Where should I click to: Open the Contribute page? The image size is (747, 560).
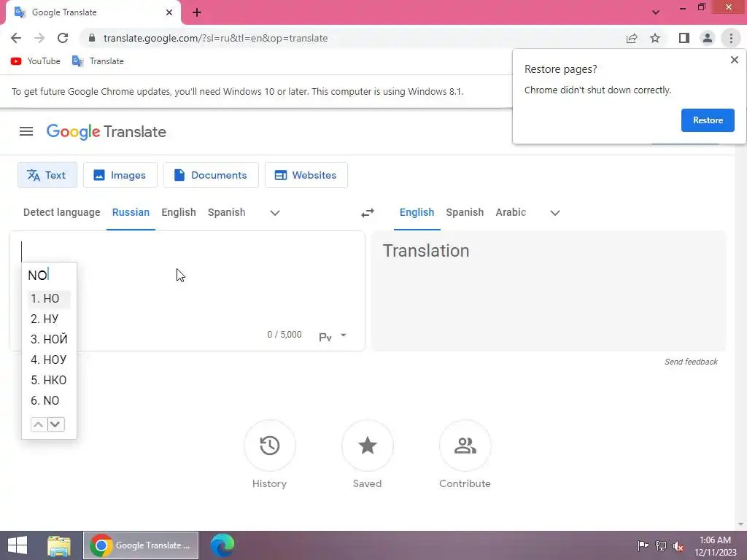pos(465,446)
